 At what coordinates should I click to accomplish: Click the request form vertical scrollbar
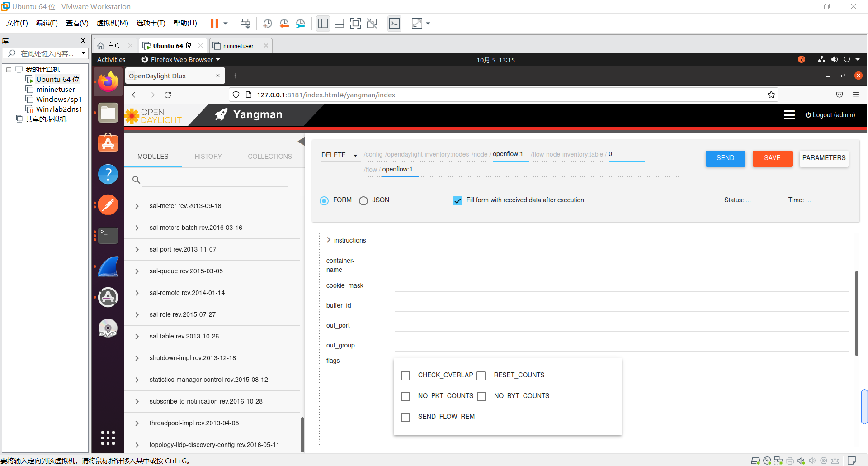pos(857,313)
